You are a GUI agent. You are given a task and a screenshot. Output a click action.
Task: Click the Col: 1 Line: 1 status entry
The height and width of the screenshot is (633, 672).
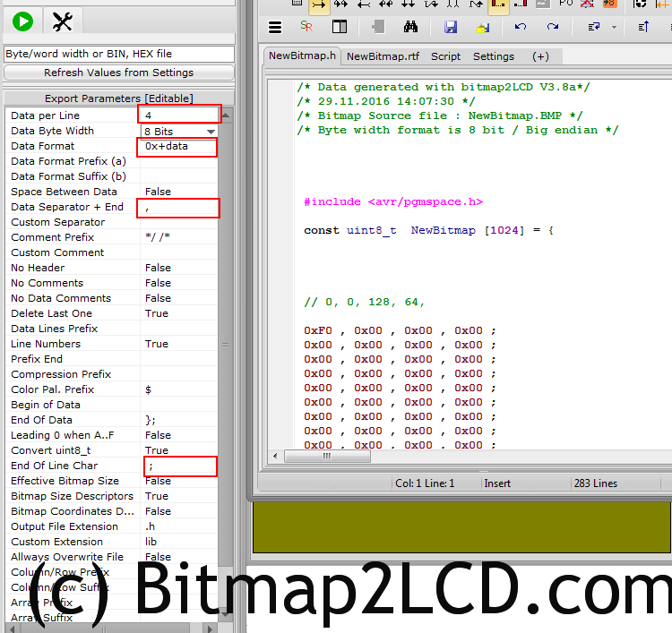pyautogui.click(x=425, y=483)
